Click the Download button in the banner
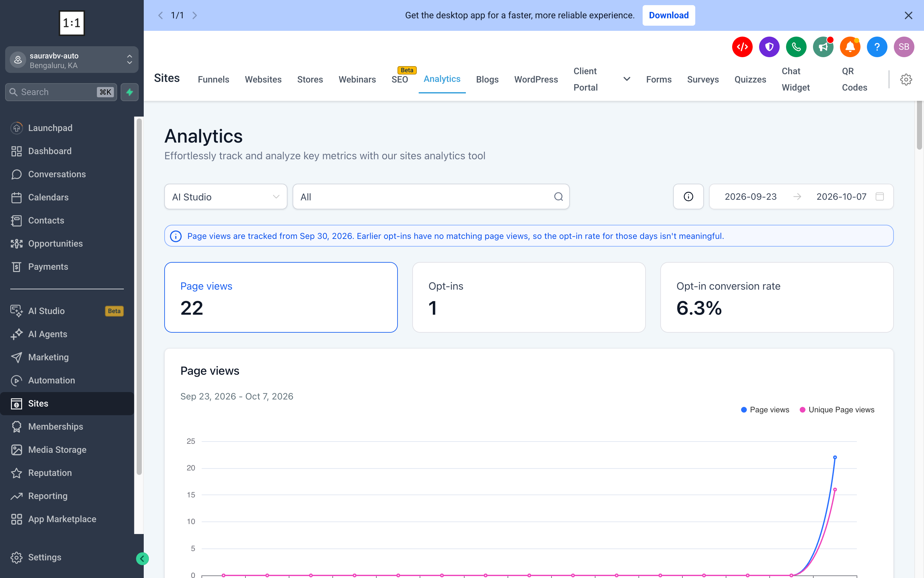The height and width of the screenshot is (578, 924). tap(669, 15)
